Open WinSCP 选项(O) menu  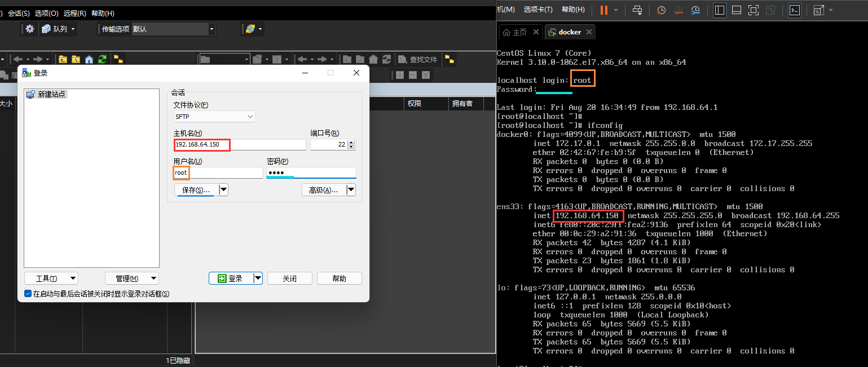pos(46,13)
